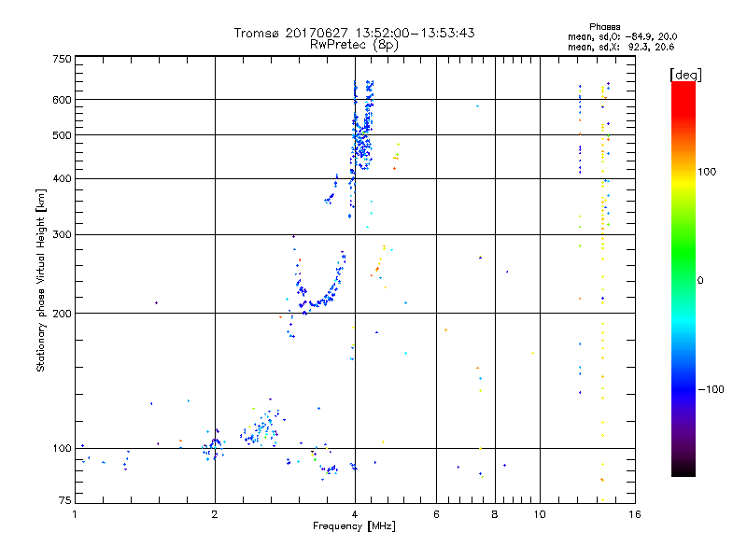
Task: Click the y-axis tick label '600'
Action: 62,100
